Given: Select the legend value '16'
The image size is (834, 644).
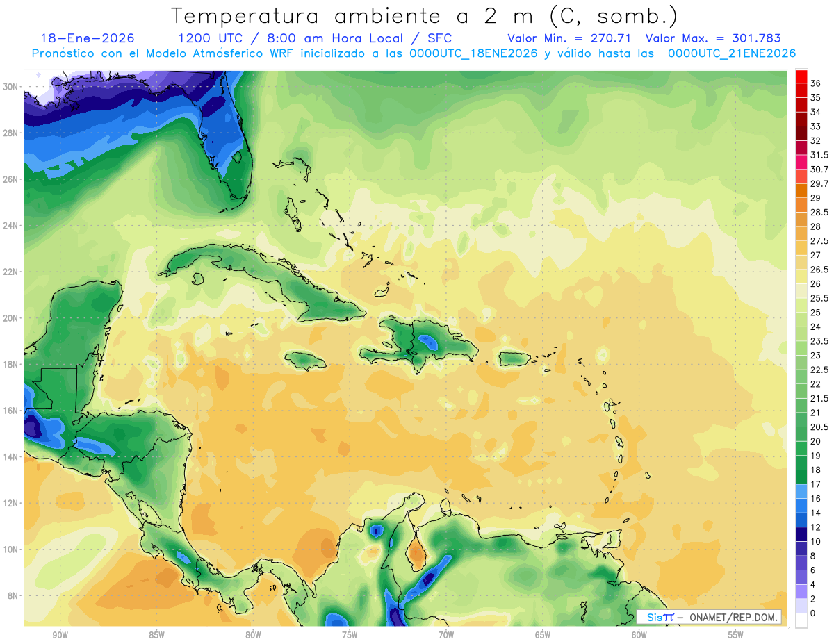Looking at the screenshot, I should (815, 499).
